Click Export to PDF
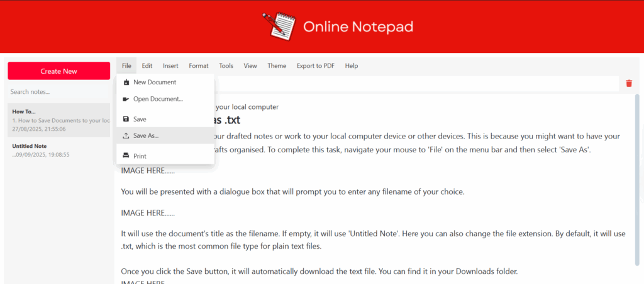 (316, 65)
